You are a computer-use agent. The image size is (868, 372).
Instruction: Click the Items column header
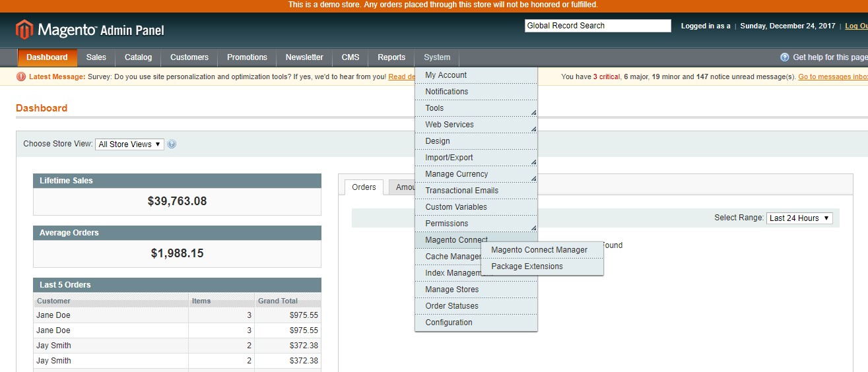(x=221, y=301)
